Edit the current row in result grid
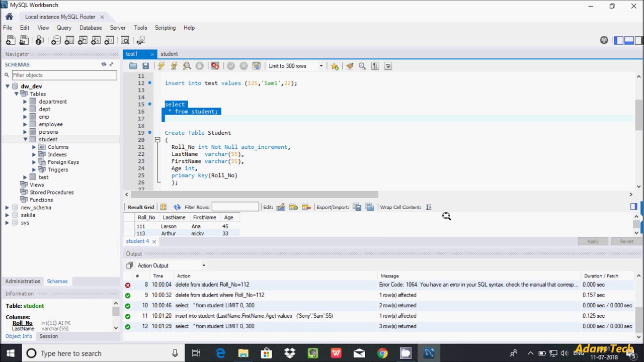The image size is (644, 362). point(281,207)
